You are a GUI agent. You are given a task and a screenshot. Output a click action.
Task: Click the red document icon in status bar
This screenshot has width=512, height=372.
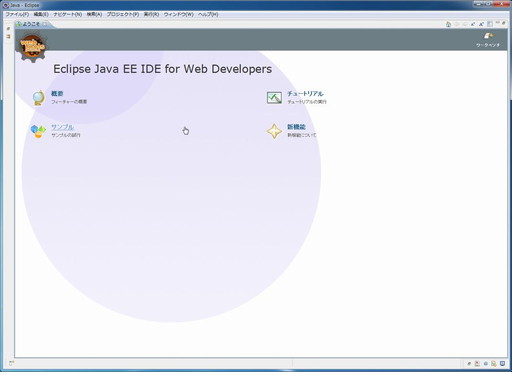pos(477,364)
